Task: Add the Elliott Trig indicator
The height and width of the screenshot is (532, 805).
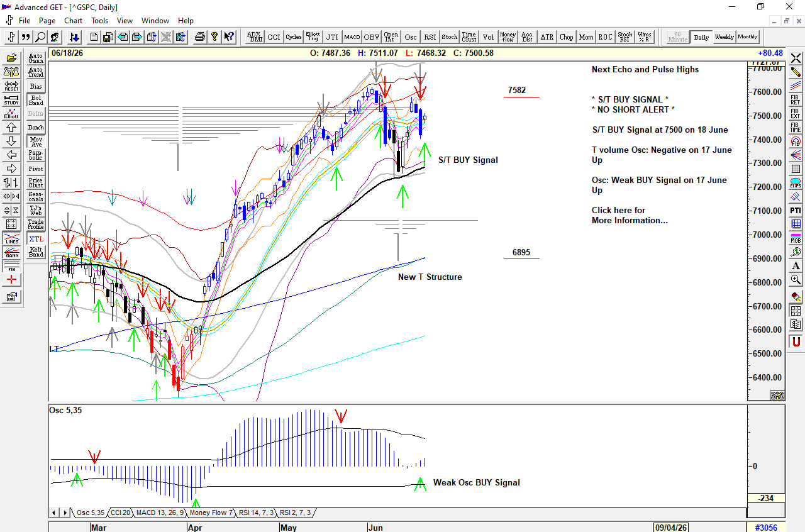Action: pos(313,37)
